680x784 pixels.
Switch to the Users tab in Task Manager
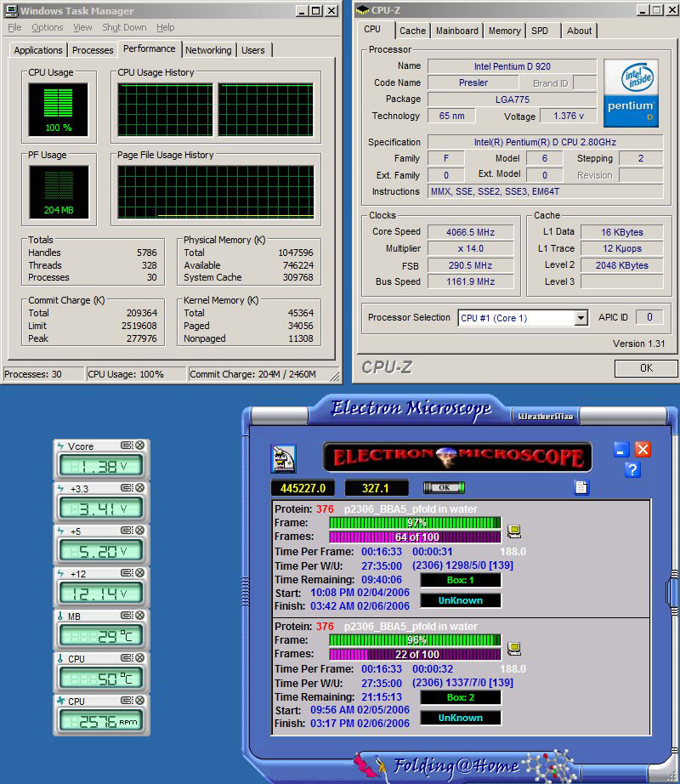pyautogui.click(x=252, y=50)
